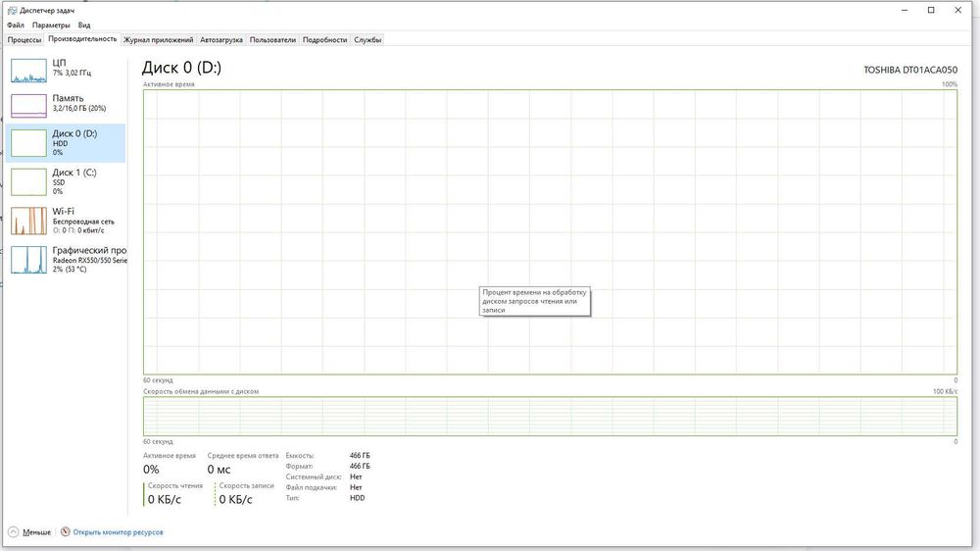
Task: Click the resource monitor icon
Action: click(66, 532)
